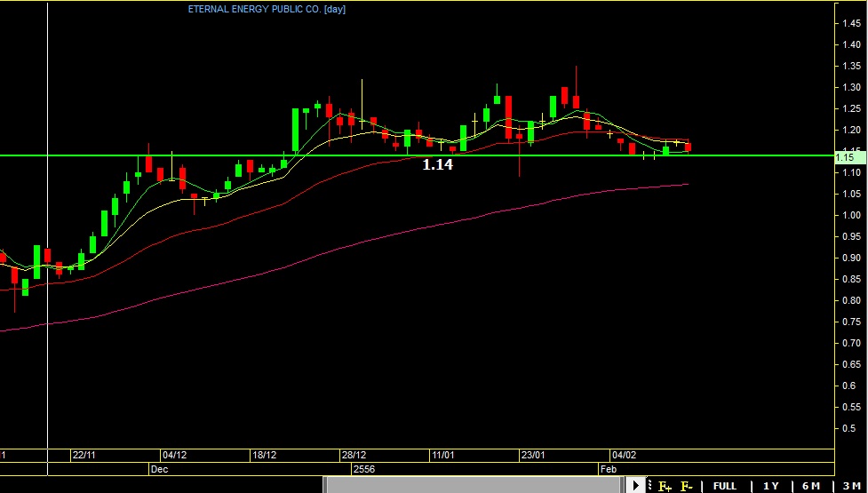Click the 1.00 price axis label
Screen dimensions: 868x493
851,215
